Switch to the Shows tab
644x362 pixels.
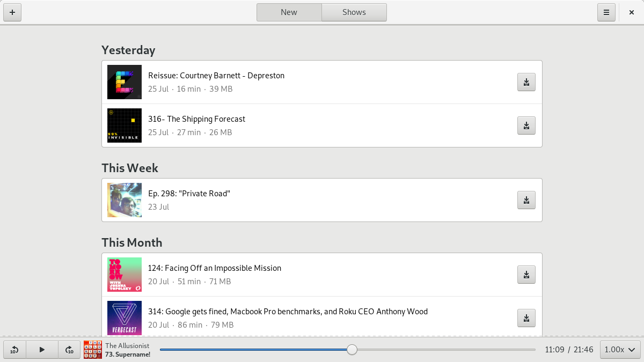[354, 12]
